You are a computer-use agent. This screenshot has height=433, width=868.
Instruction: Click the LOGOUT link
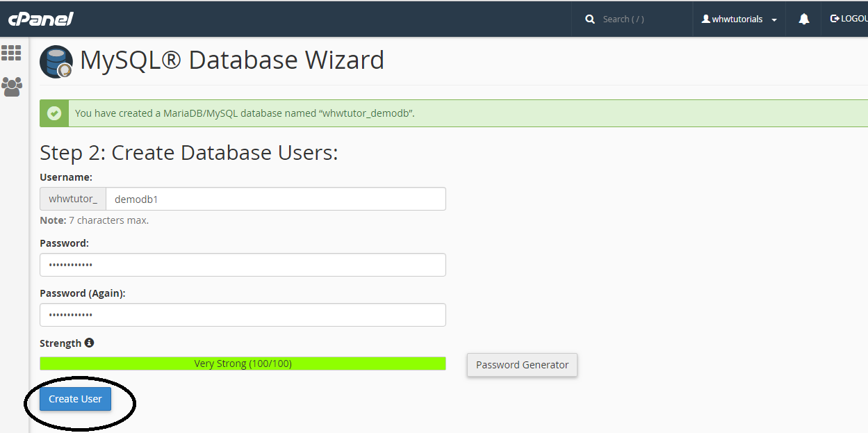[851, 19]
